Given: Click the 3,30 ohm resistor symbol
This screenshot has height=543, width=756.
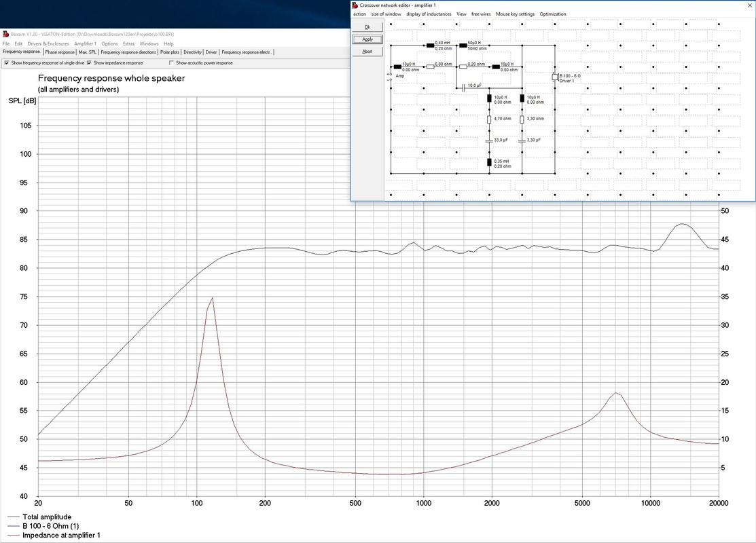Looking at the screenshot, I should (x=522, y=119).
